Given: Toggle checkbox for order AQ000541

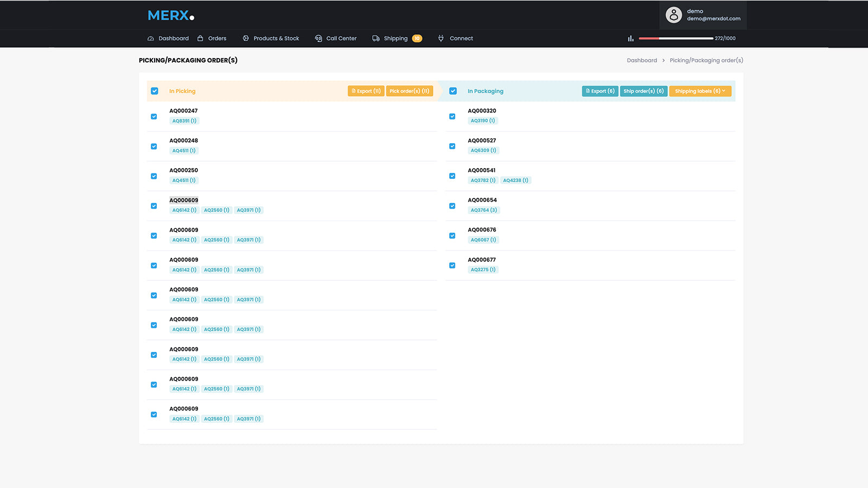Looking at the screenshot, I should pos(452,176).
